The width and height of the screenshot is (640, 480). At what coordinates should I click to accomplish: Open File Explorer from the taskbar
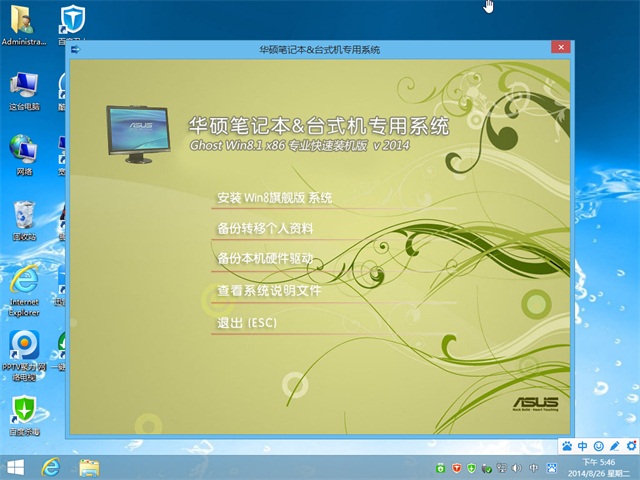89,467
